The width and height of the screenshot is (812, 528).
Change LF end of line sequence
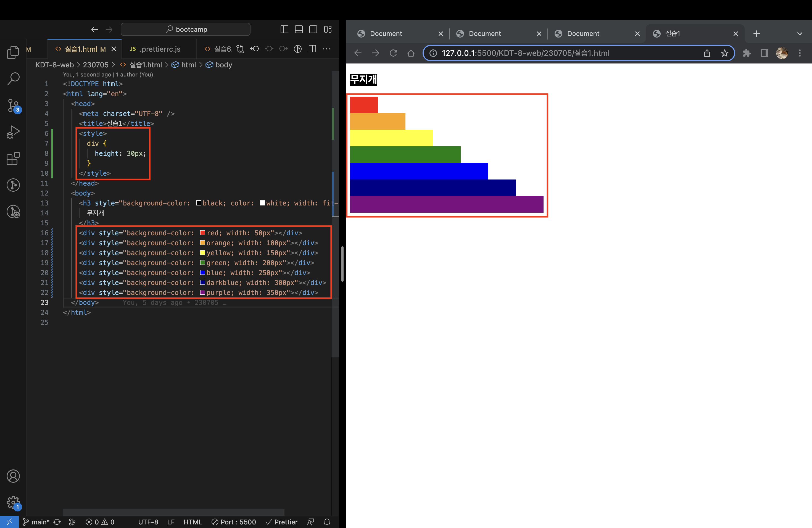[x=171, y=522]
